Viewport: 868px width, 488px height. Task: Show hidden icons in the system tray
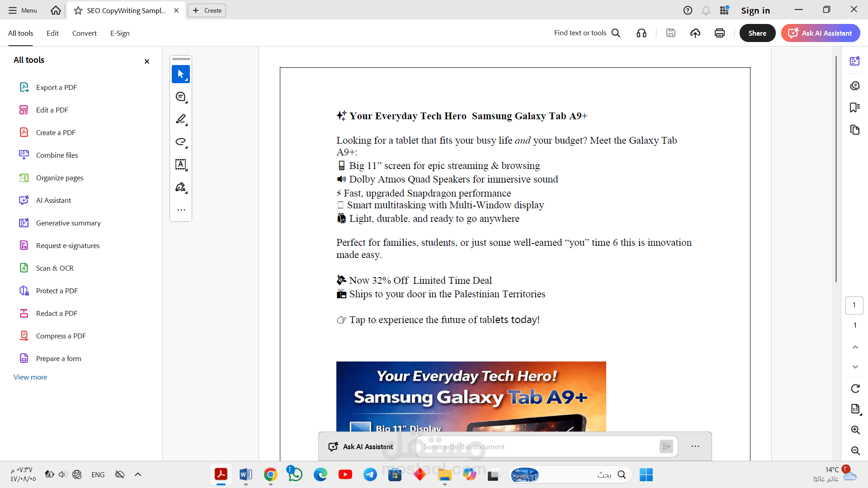(138, 474)
